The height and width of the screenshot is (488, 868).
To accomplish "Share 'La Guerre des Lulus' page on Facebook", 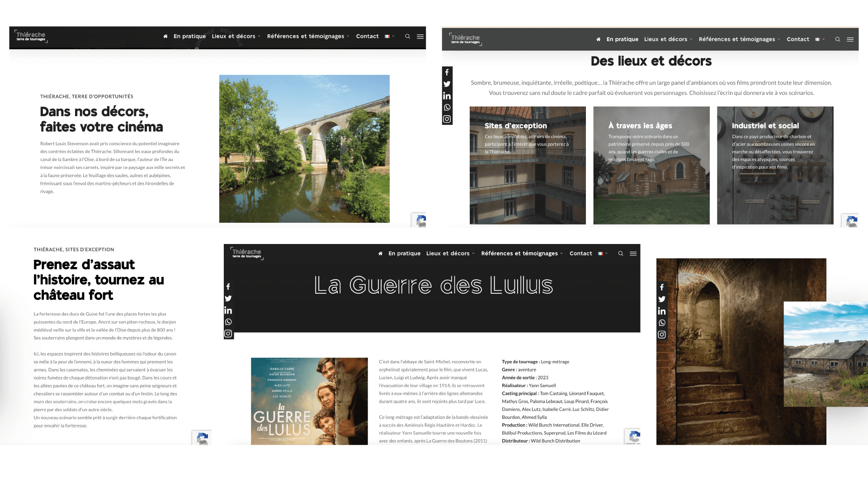I will click(x=228, y=287).
